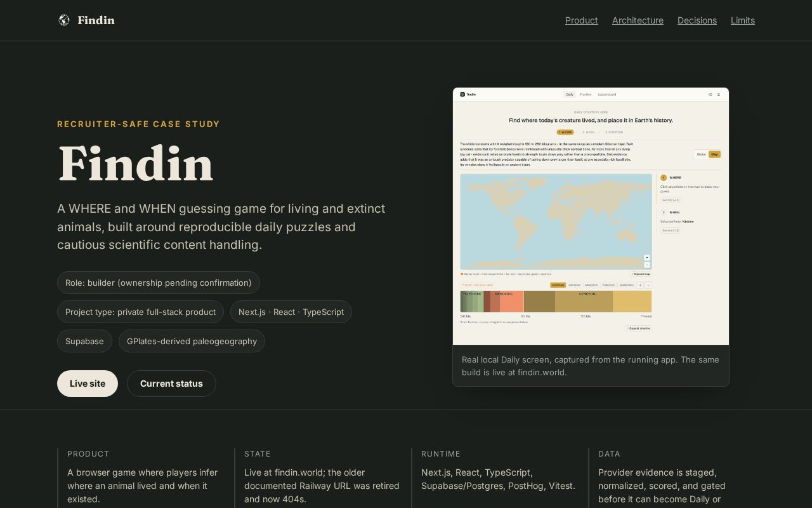This screenshot has height=508, width=812.
Task: Open the Product navigation link
Action: pos(582,20)
